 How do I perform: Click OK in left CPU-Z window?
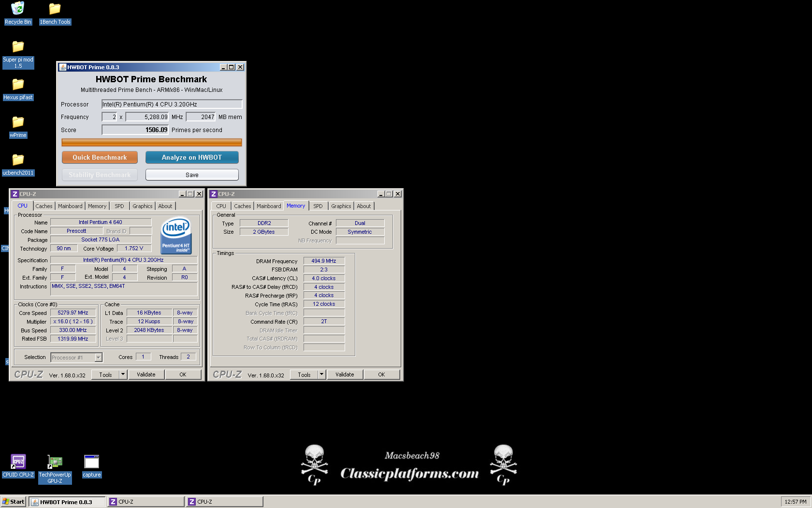183,374
